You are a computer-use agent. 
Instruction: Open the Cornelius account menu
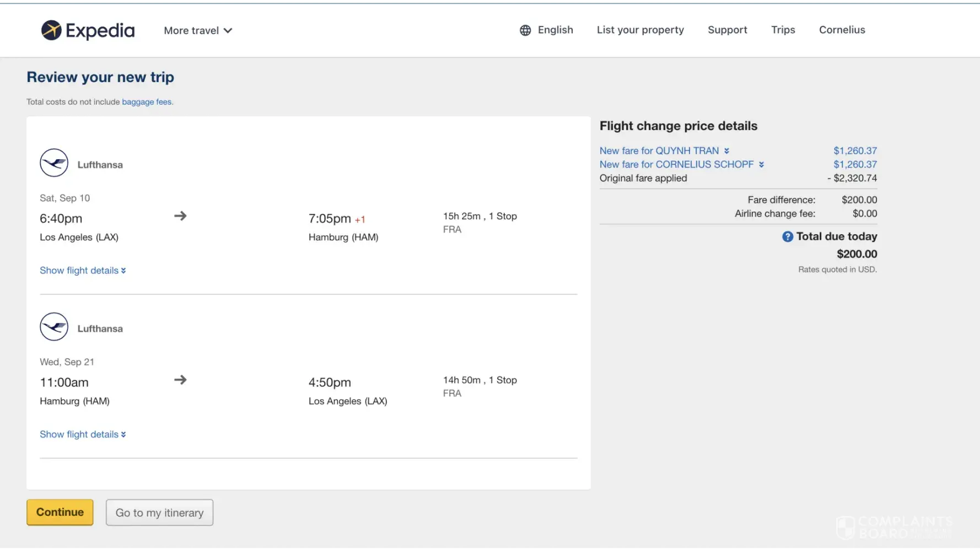[842, 30]
